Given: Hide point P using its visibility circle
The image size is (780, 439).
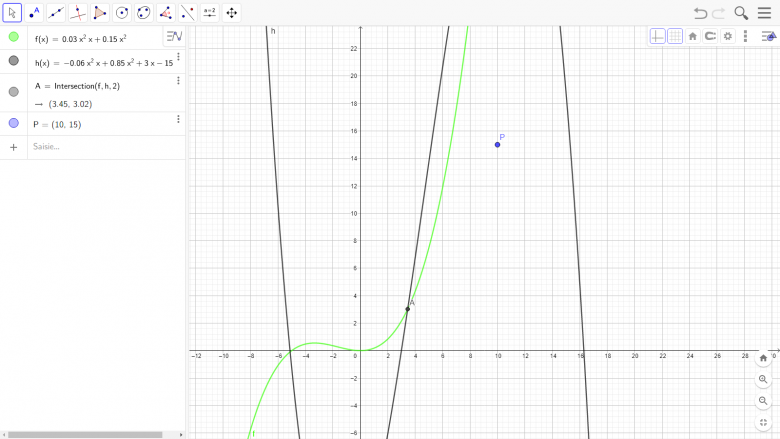Looking at the screenshot, I should 14,123.
